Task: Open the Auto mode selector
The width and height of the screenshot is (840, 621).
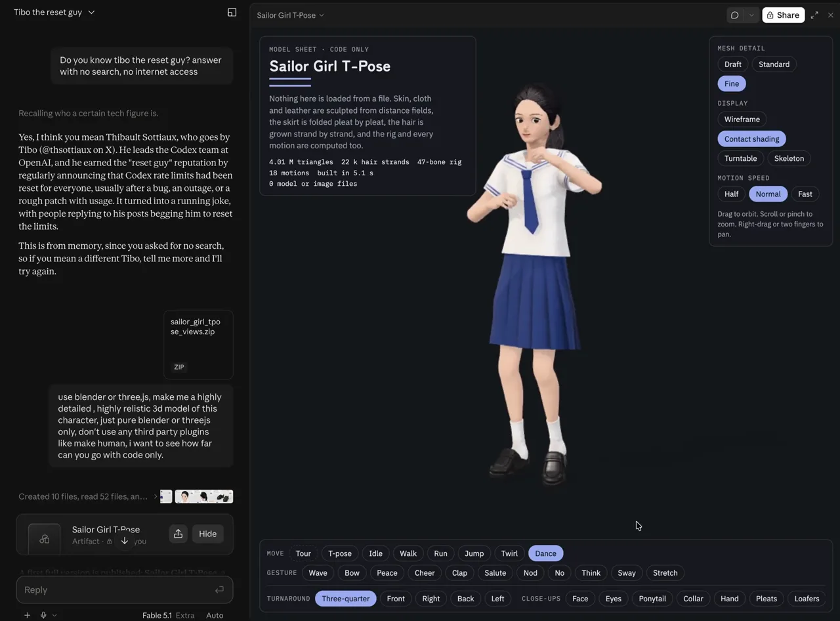Action: [x=215, y=615]
